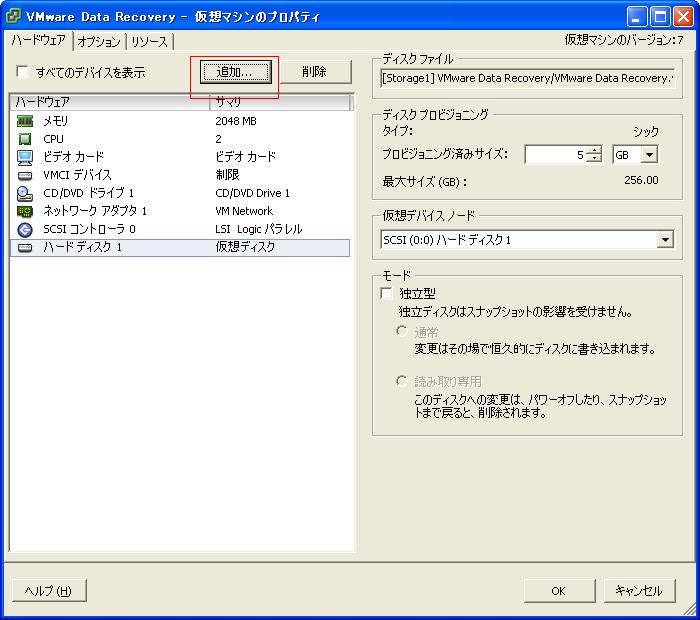Select the VMCI デバイス row label
This screenshot has height=620, width=700.
[x=77, y=175]
